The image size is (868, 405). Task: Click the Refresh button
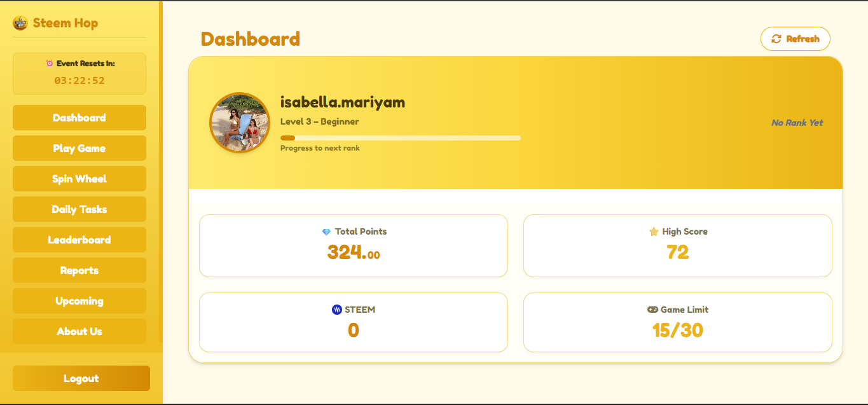(x=796, y=39)
